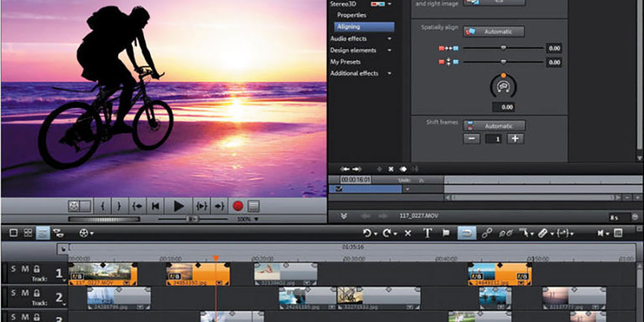The image size is (644, 322).
Task: Click the track layout grid icon at the toolbar end
Action: [x=618, y=233]
